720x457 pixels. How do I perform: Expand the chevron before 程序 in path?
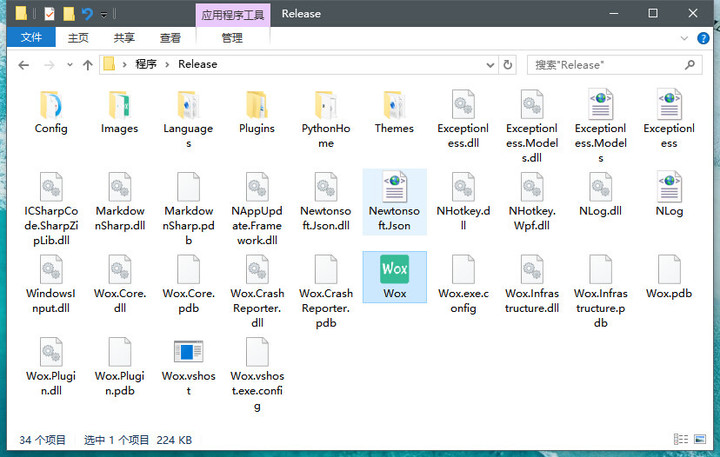[124, 64]
